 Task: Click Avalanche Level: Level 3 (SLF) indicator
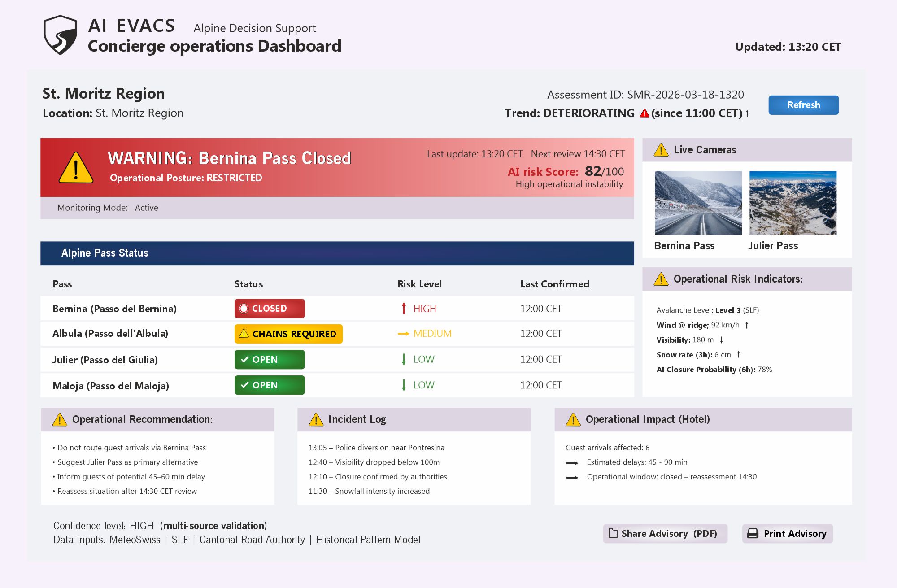pos(708,310)
